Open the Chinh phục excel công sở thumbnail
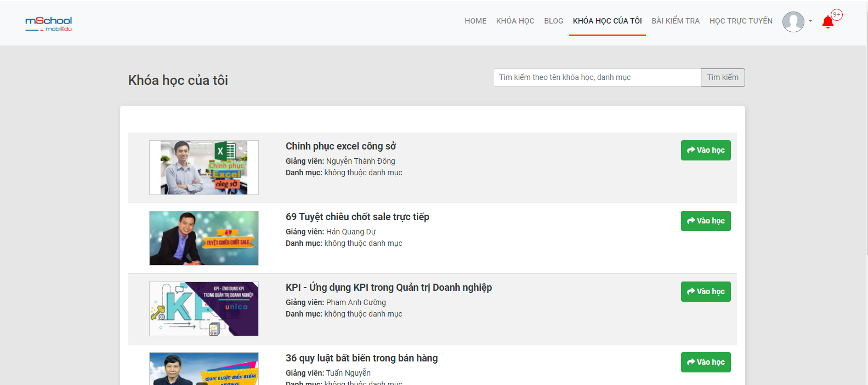Viewport: 868px width, 385px height. [x=204, y=168]
